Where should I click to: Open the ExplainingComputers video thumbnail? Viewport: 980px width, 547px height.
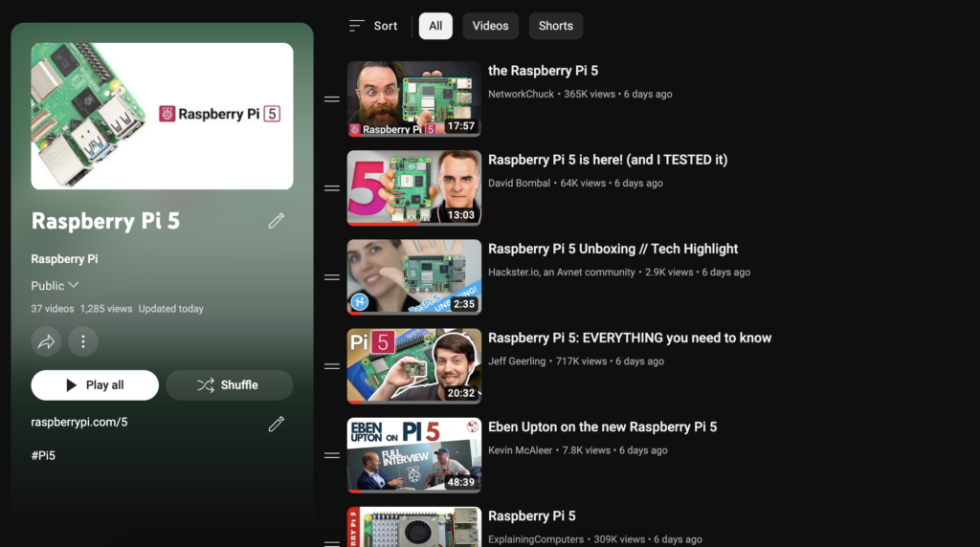pos(414,527)
